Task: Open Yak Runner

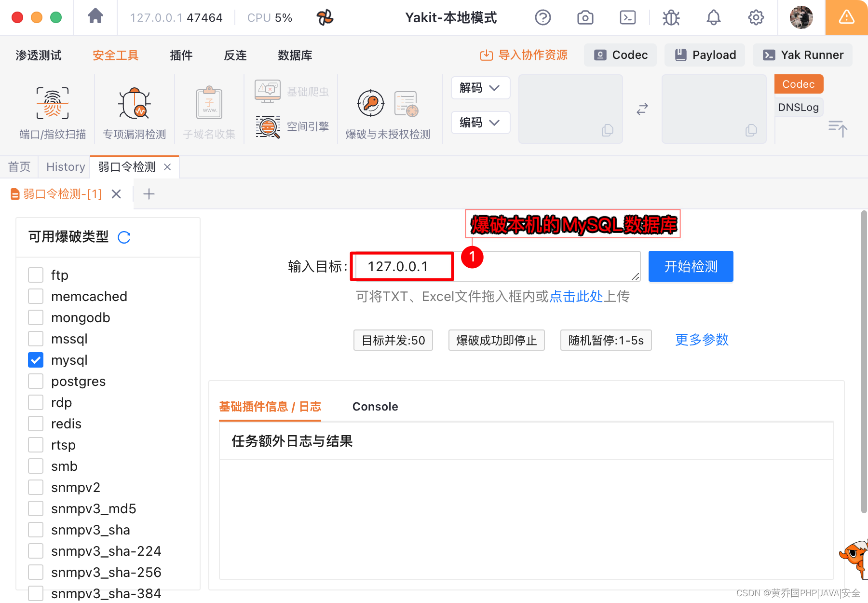Action: pyautogui.click(x=803, y=55)
